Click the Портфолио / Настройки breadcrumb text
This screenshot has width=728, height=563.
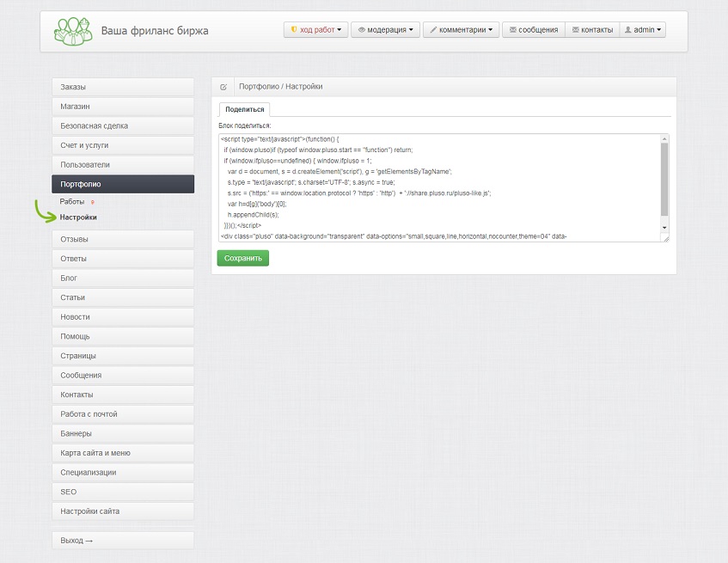click(280, 87)
